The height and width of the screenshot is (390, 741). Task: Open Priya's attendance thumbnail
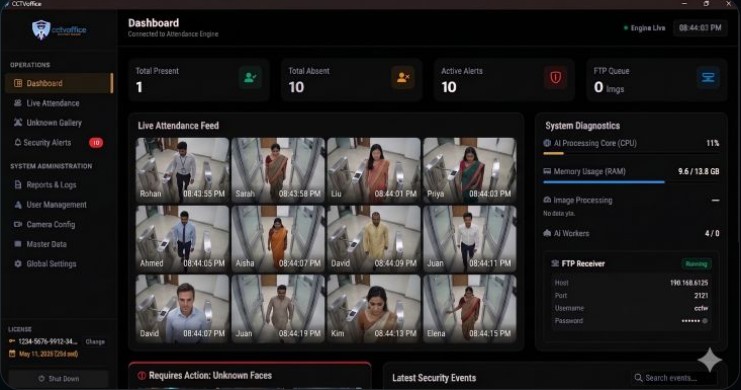pos(469,170)
